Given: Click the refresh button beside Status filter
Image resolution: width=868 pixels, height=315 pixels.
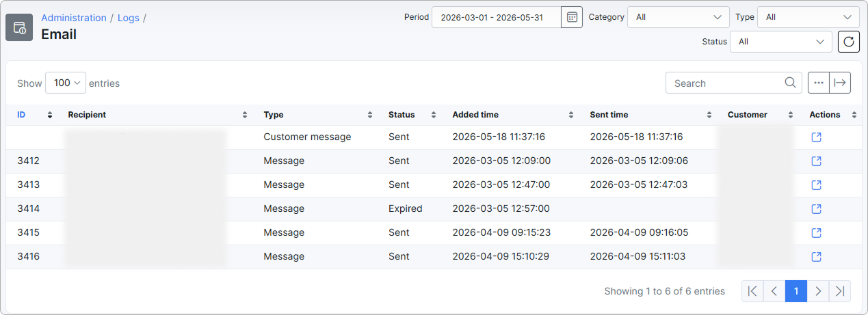Looking at the screenshot, I should pyautogui.click(x=849, y=42).
